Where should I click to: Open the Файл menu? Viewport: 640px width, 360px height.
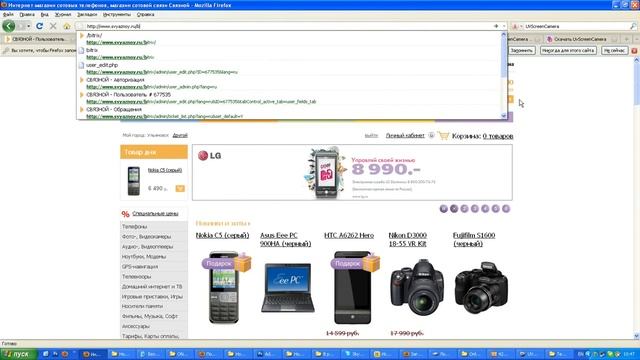[x=8, y=14]
